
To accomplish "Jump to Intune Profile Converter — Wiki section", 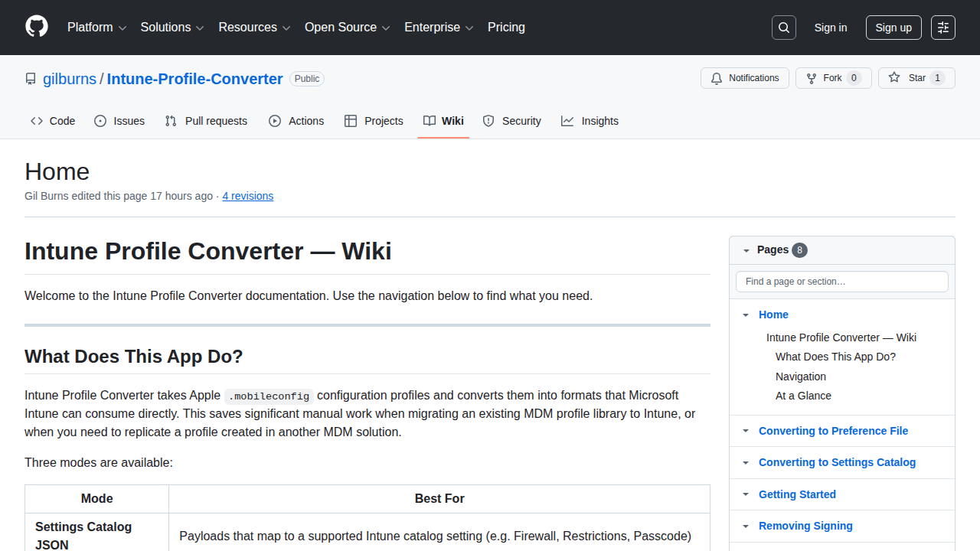I will [841, 337].
